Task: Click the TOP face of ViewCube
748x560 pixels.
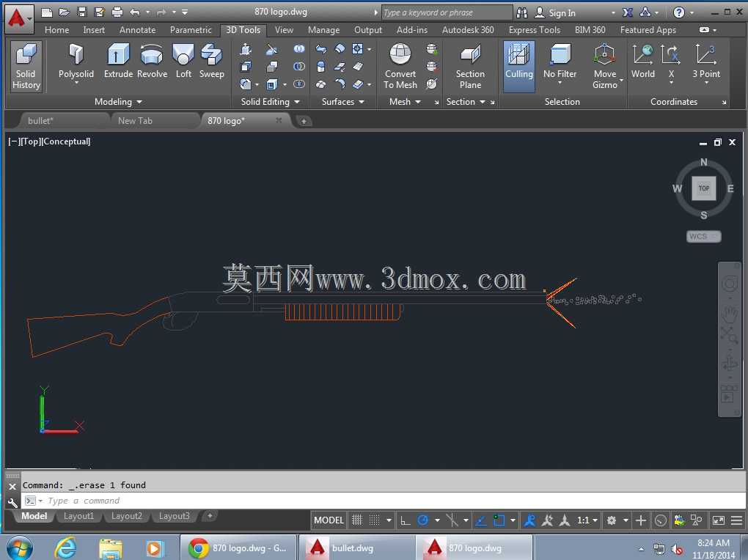Action: point(704,188)
